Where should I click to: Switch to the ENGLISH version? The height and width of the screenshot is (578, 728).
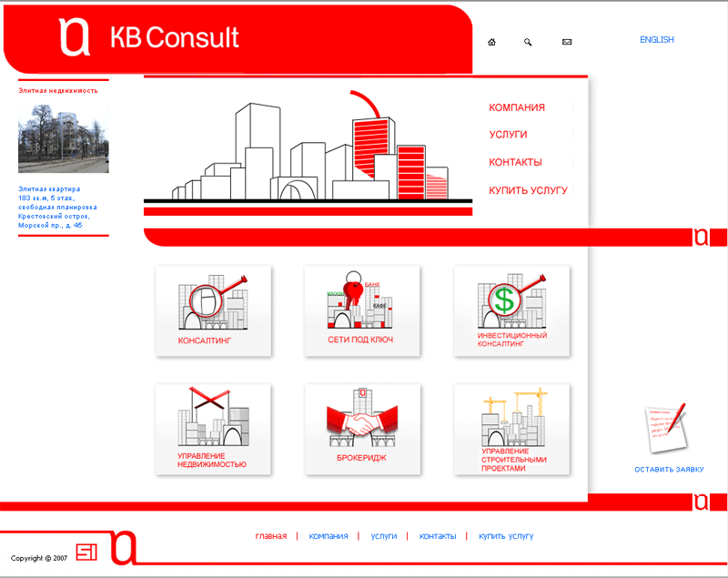655,39
